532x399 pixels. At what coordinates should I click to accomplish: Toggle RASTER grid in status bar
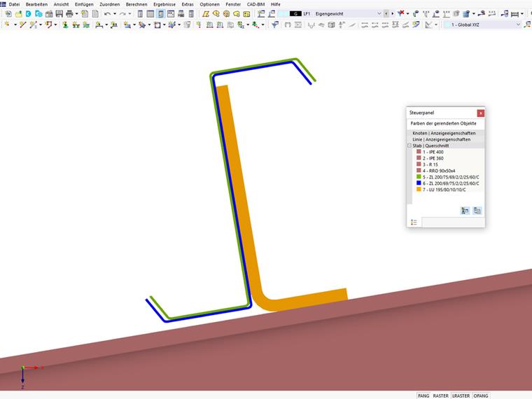coord(440,395)
